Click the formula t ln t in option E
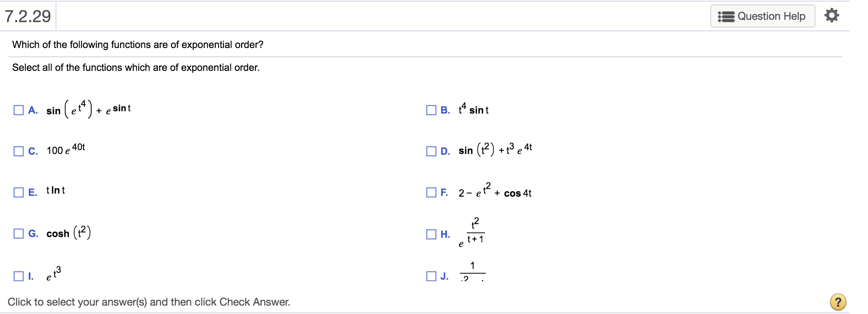Viewport: 868px width, 314px height. (x=55, y=191)
